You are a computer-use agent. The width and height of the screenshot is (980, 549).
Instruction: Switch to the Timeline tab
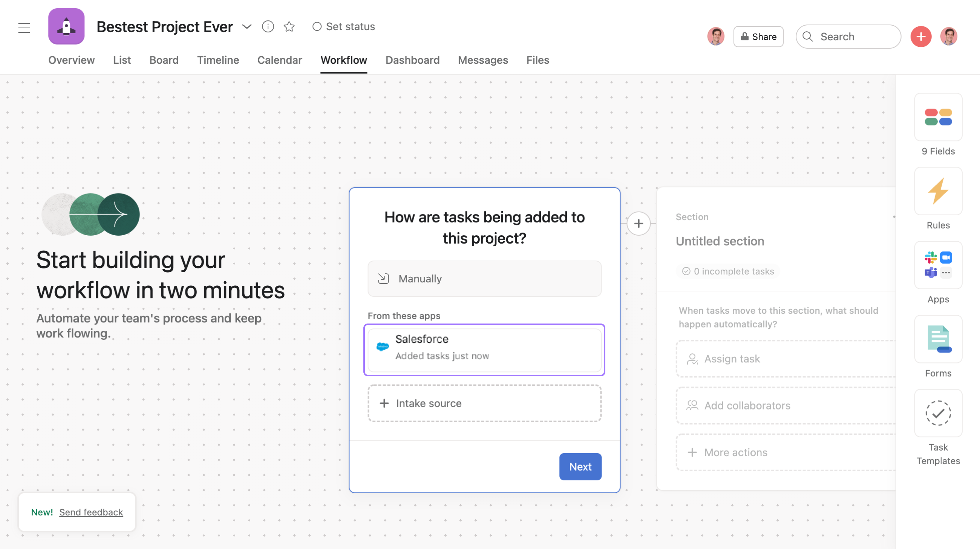(x=218, y=60)
